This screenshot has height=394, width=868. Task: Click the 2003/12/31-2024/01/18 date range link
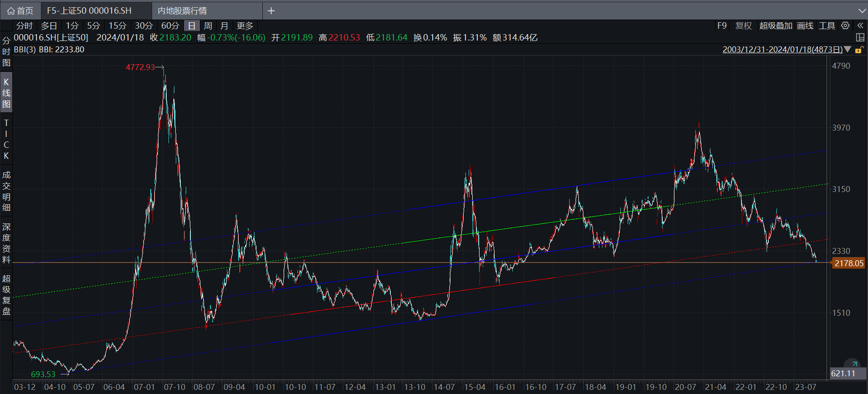(x=782, y=50)
